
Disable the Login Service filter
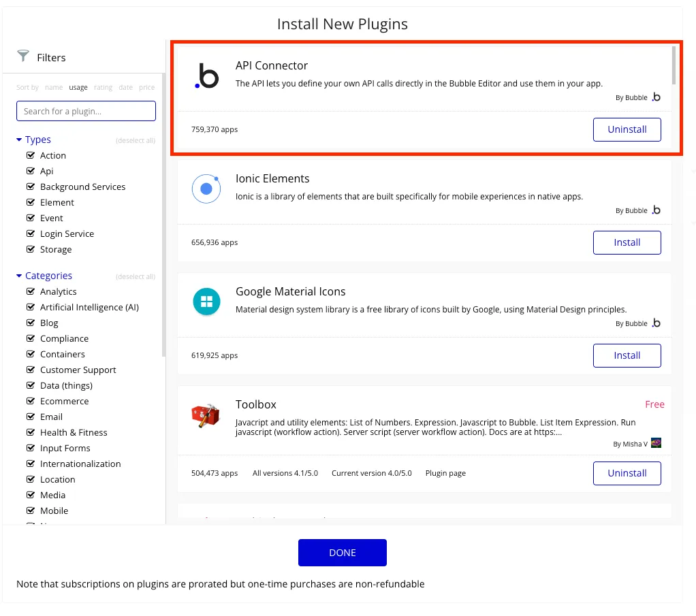(31, 233)
